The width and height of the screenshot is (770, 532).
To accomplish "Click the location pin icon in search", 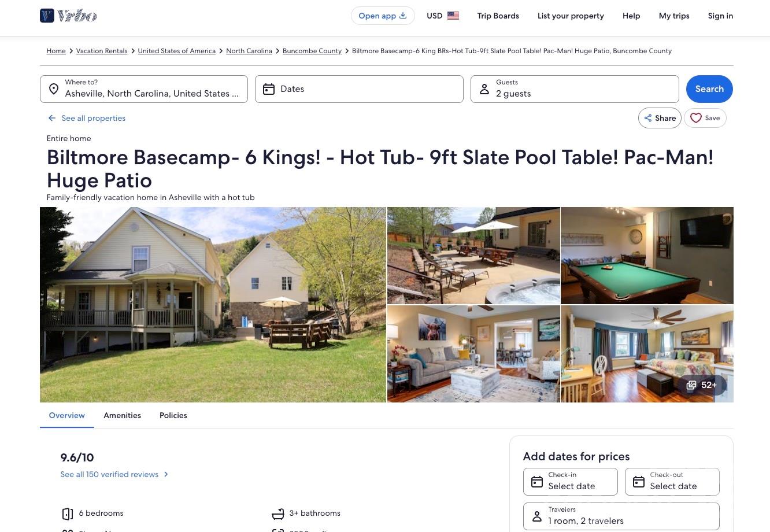I will point(54,89).
